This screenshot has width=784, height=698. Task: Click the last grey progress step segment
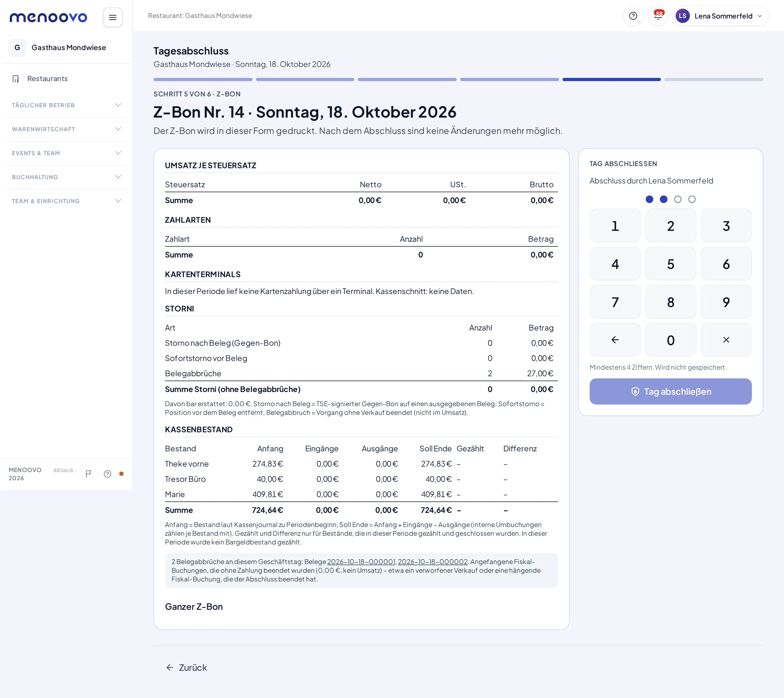[x=713, y=79]
